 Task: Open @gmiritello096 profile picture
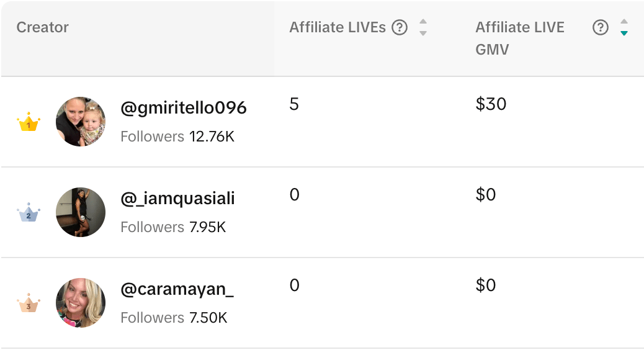pos(81,122)
